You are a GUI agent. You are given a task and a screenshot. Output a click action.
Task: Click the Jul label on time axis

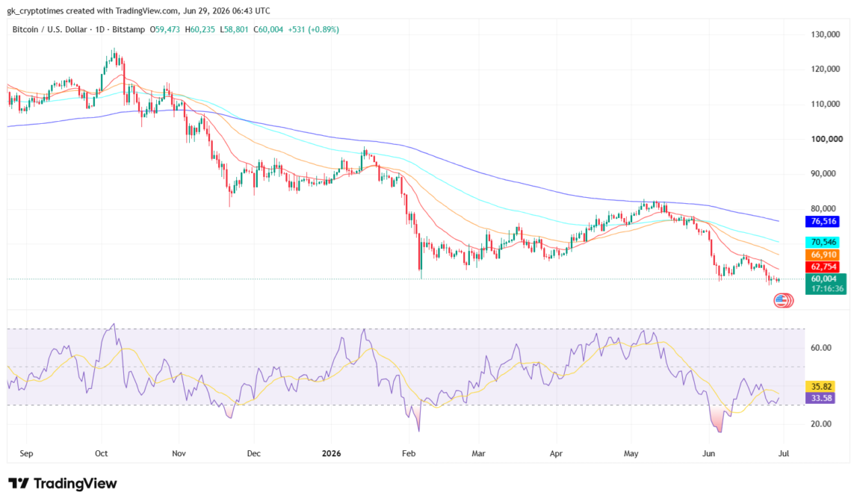pyautogui.click(x=783, y=454)
